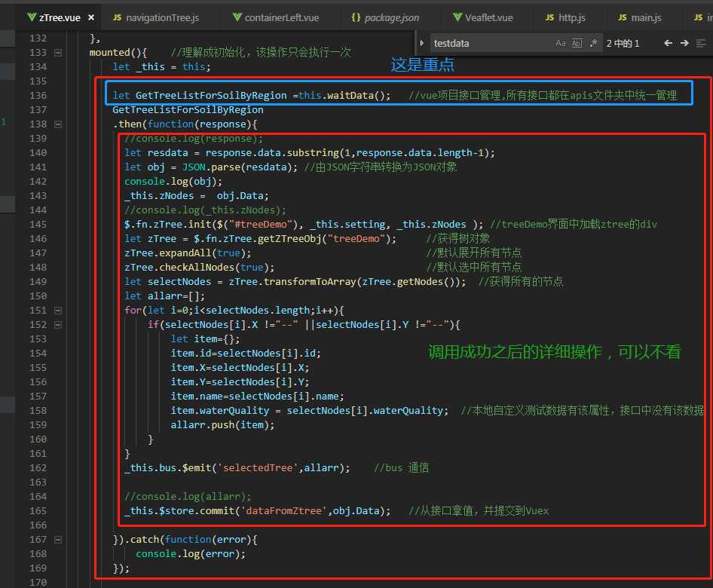Click '_this.zNodes = obj.Data;' line
Image resolution: width=713 pixels, height=588 pixels.
(197, 196)
